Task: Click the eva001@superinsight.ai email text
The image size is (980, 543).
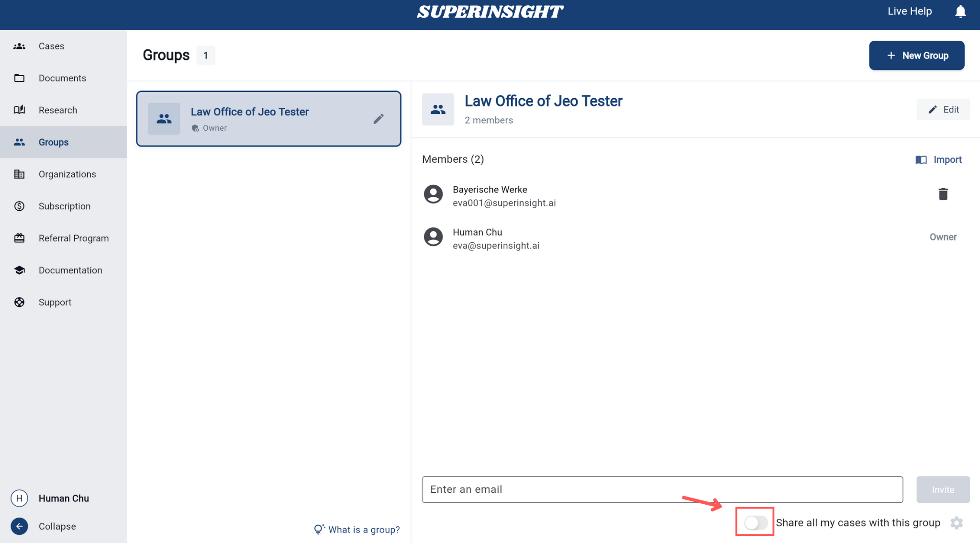Action: (504, 203)
